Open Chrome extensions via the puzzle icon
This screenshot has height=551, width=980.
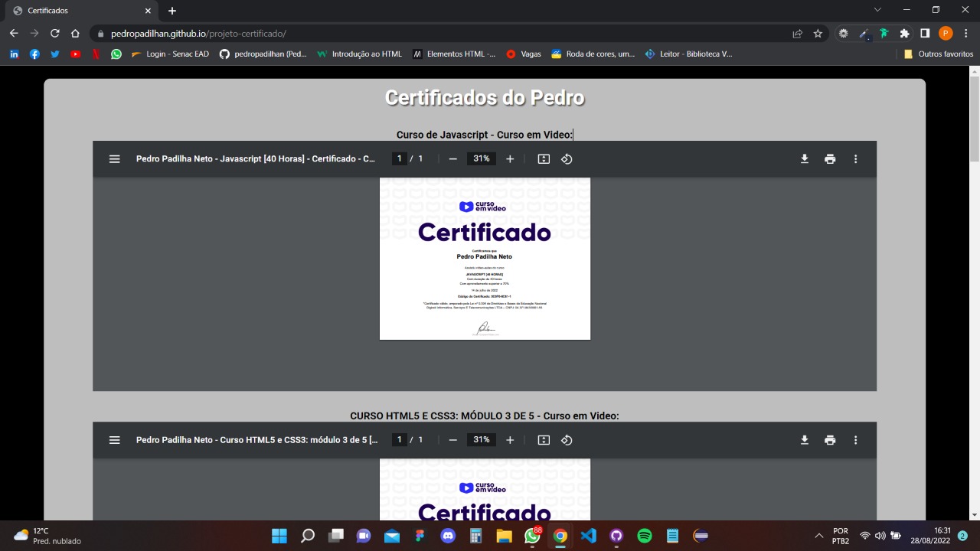pos(903,33)
